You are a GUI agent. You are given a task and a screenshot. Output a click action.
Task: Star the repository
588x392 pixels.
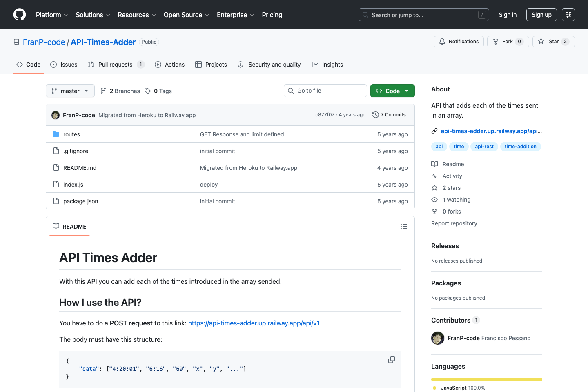click(553, 41)
